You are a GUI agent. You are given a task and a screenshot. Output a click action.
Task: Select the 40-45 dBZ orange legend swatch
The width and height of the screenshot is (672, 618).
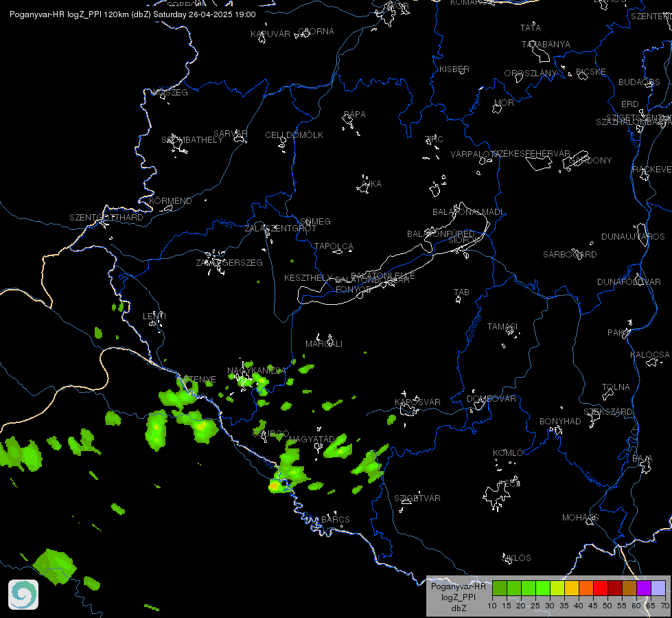586,588
